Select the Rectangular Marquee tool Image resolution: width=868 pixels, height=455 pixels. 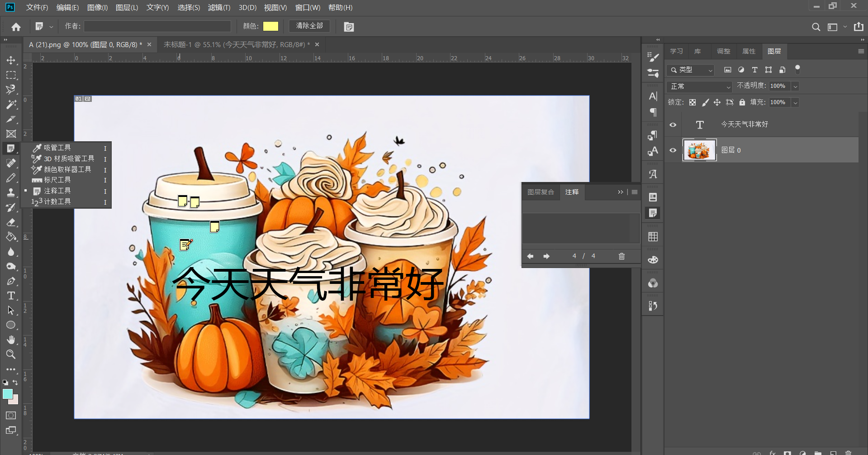pos(11,75)
